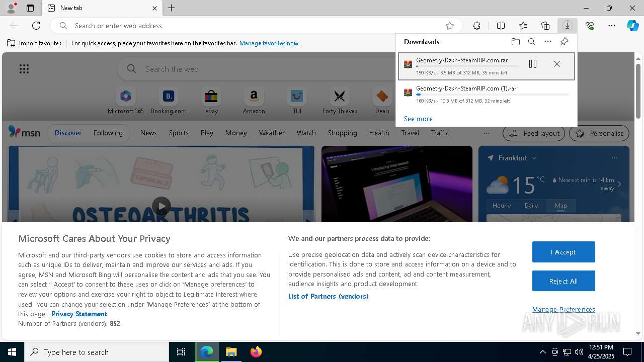The width and height of the screenshot is (644, 362).
Task: Open File Explorer from taskbar
Action: coord(231,352)
